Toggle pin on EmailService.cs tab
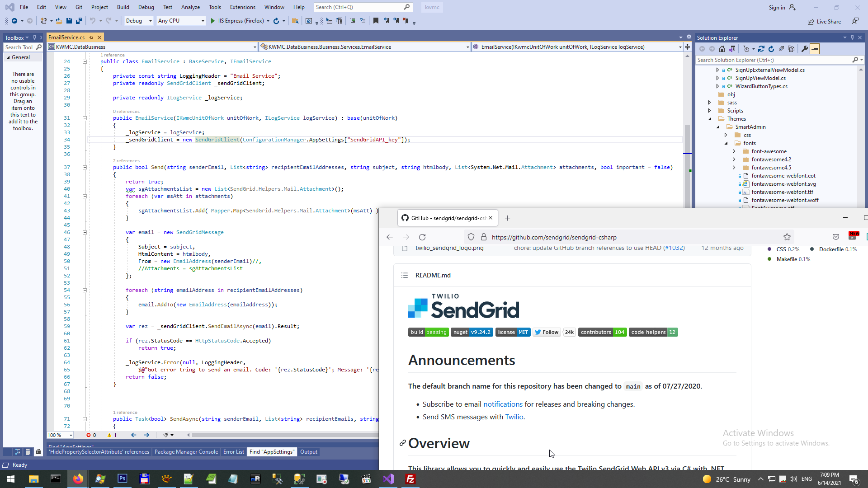Viewport: 868px width, 488px height. 91,38
